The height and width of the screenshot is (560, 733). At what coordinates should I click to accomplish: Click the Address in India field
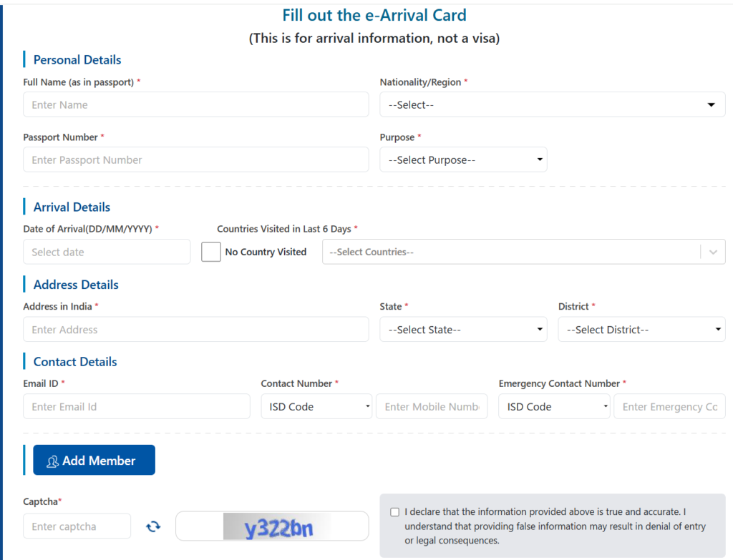coord(195,330)
